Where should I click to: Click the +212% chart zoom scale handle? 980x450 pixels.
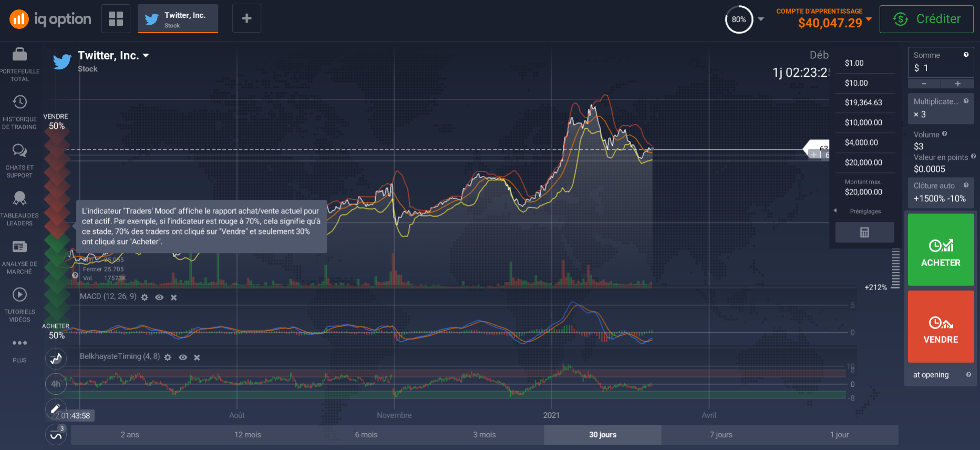tap(895, 269)
